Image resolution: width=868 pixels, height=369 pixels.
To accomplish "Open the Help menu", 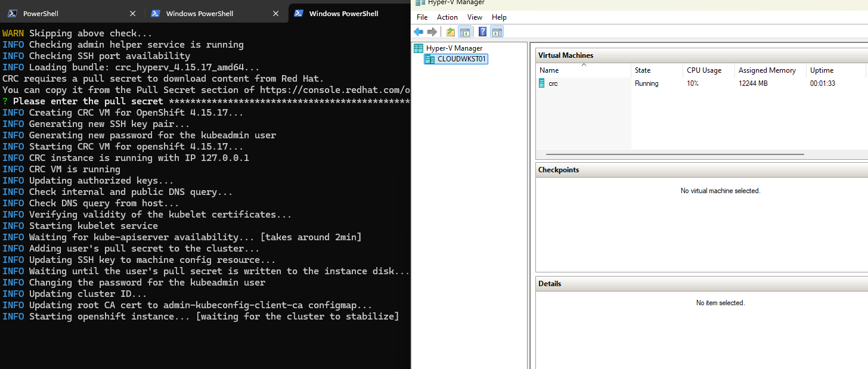I will (499, 17).
